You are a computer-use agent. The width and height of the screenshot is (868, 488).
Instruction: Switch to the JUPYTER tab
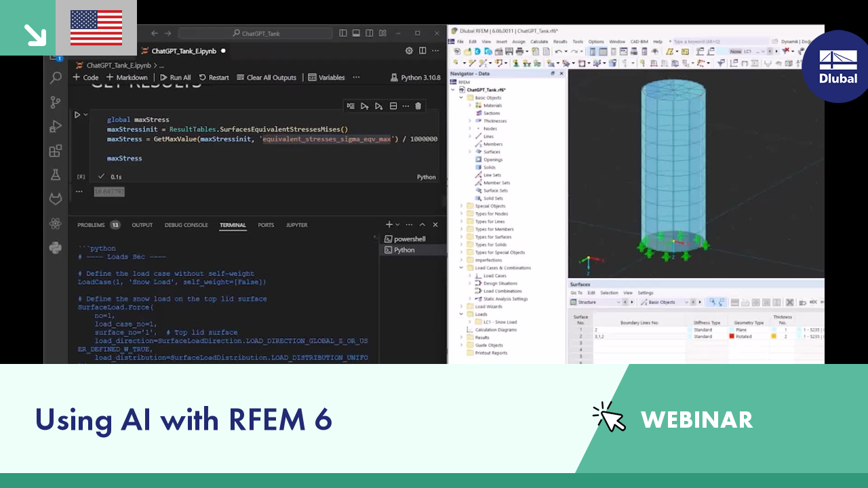coord(296,225)
